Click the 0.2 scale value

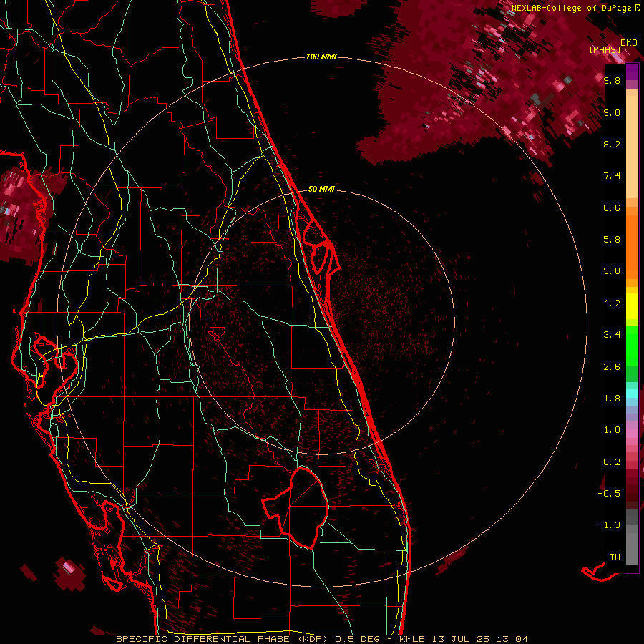(x=612, y=462)
